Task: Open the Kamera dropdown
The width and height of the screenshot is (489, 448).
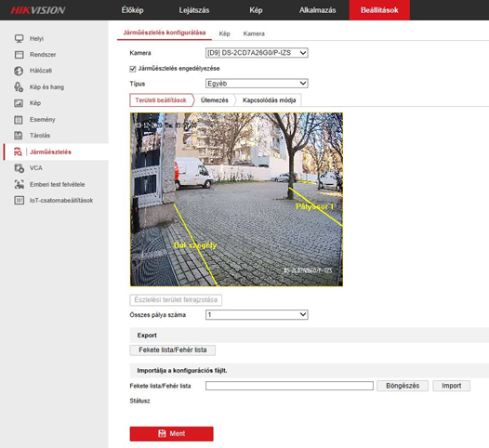Action: [257, 53]
